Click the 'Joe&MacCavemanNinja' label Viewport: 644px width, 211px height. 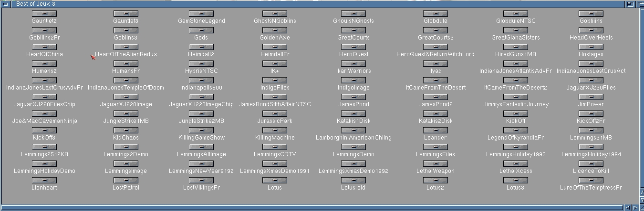pyautogui.click(x=44, y=121)
